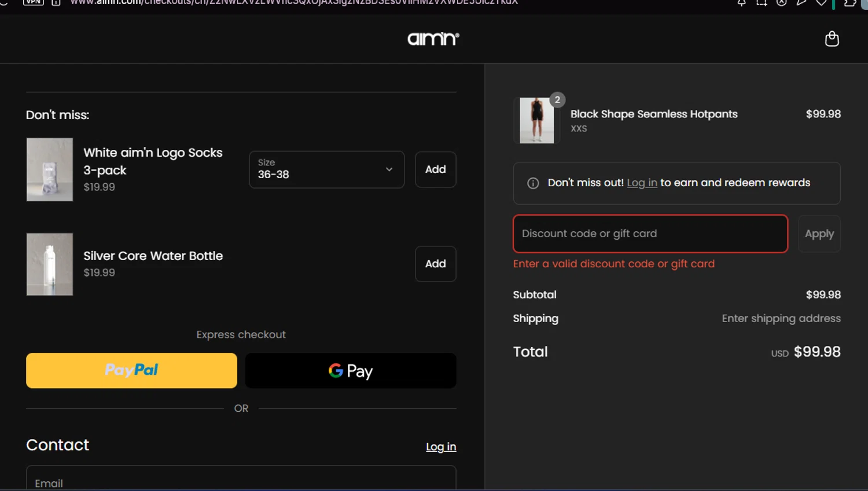Open the White aim'n Logo Socks thumbnail
868x491 pixels.
tap(50, 169)
